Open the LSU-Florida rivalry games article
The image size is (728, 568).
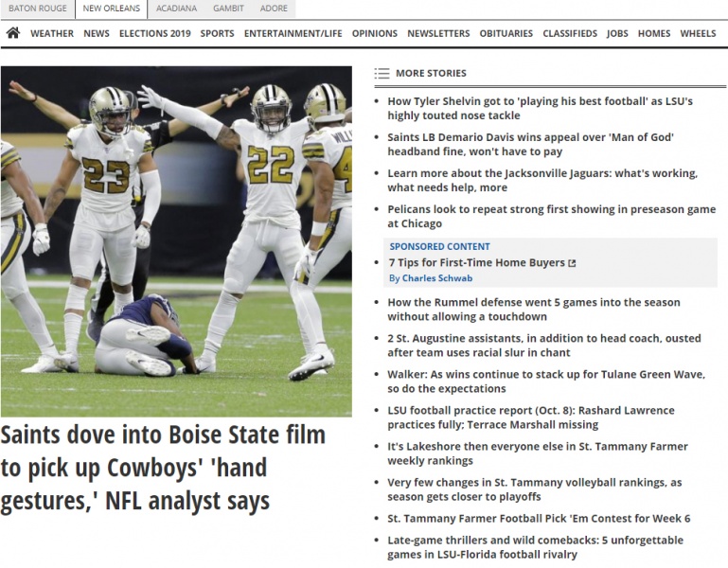(x=535, y=547)
